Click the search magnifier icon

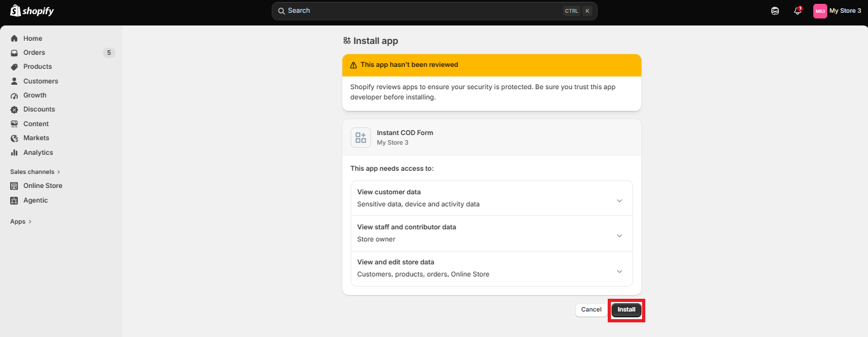tap(281, 11)
